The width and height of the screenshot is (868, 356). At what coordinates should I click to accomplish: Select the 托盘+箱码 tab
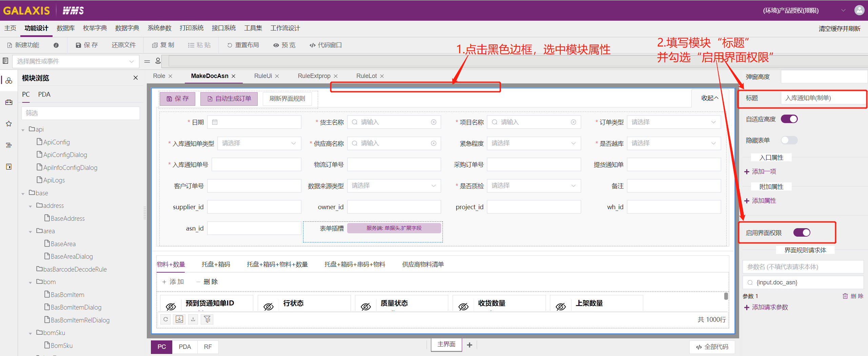[x=216, y=264]
